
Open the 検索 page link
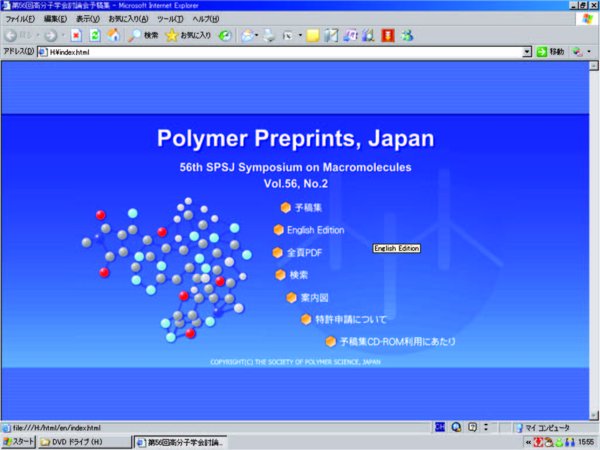click(x=298, y=275)
